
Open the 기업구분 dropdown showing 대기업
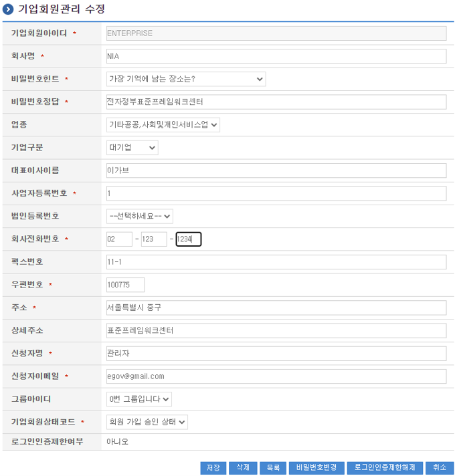(132, 147)
